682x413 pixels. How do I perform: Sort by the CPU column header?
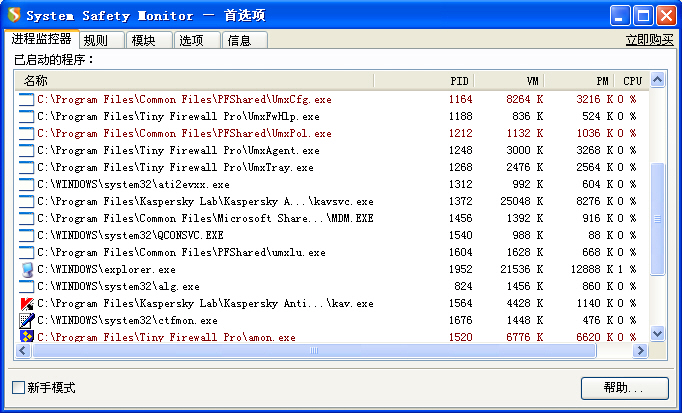pos(632,81)
